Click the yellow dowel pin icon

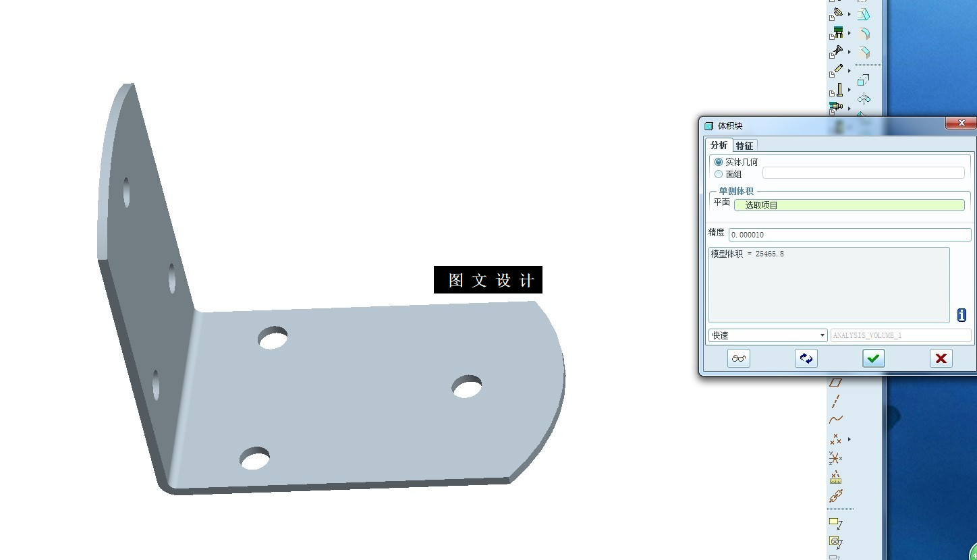[x=837, y=70]
